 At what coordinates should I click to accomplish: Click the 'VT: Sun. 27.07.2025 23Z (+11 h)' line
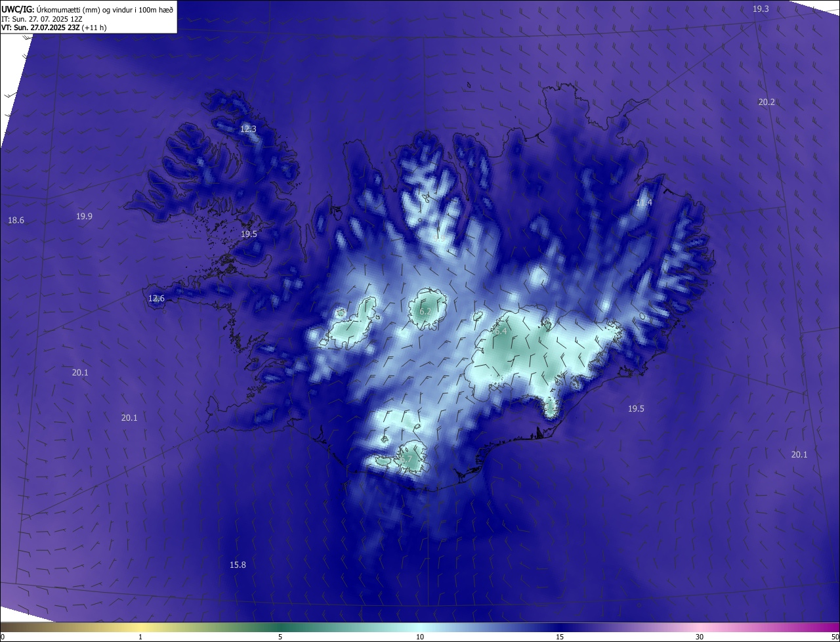[x=54, y=28]
